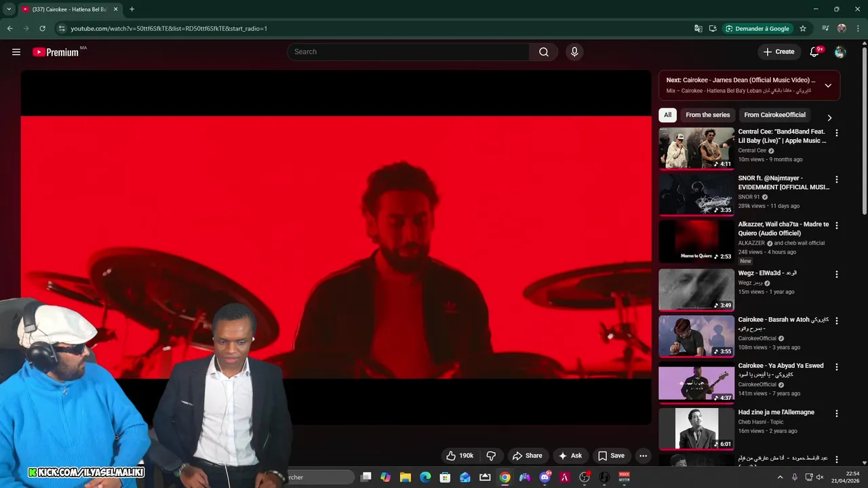
Task: Open options for Had zine ja me l'Allemagne
Action: click(836, 413)
